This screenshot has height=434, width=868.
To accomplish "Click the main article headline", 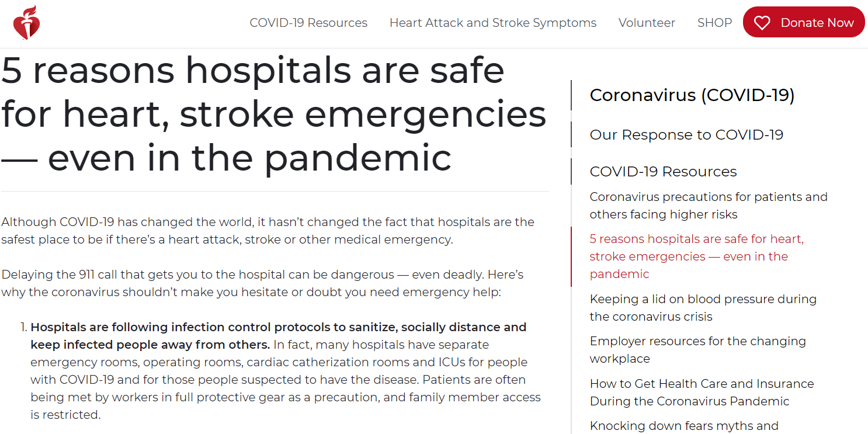I will (273, 114).
